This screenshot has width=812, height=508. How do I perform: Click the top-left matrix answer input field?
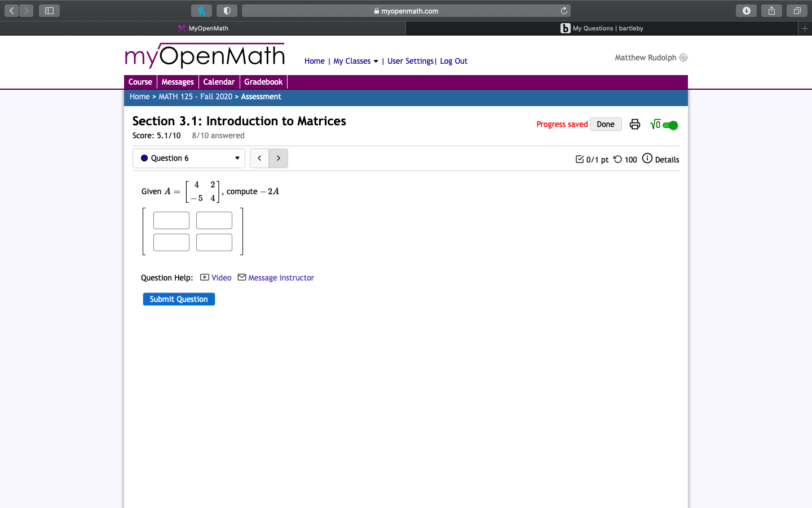(x=171, y=220)
